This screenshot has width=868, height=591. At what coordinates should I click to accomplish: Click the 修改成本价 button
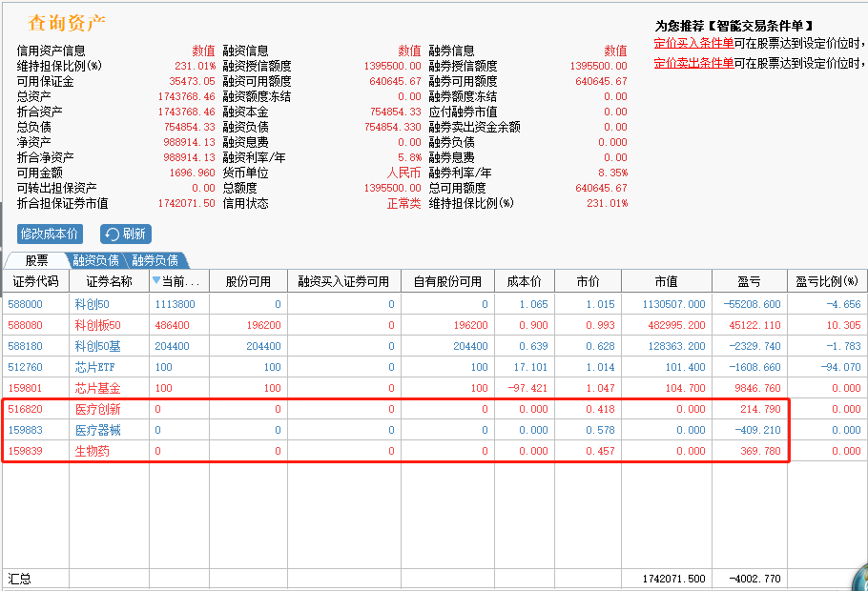(50, 234)
